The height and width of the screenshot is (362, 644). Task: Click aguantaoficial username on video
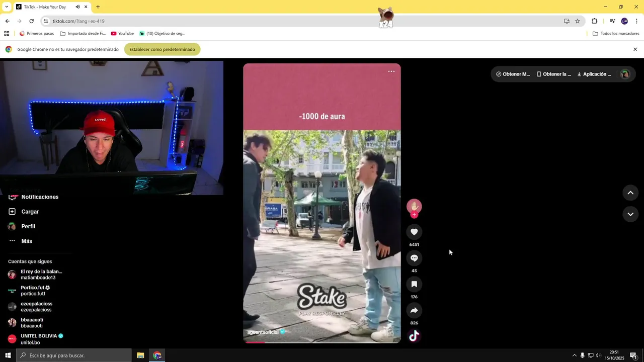(263, 332)
